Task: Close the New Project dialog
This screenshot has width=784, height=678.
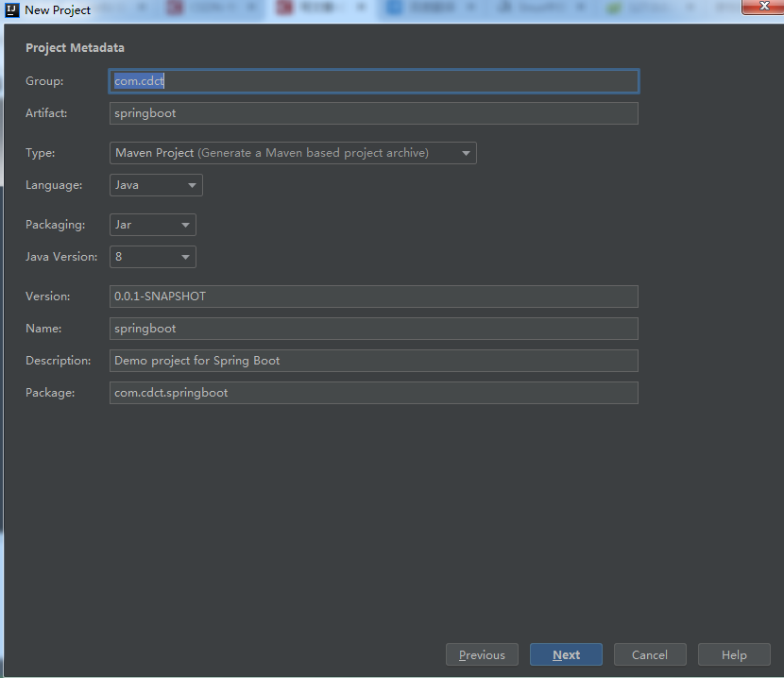Action: click(x=763, y=7)
